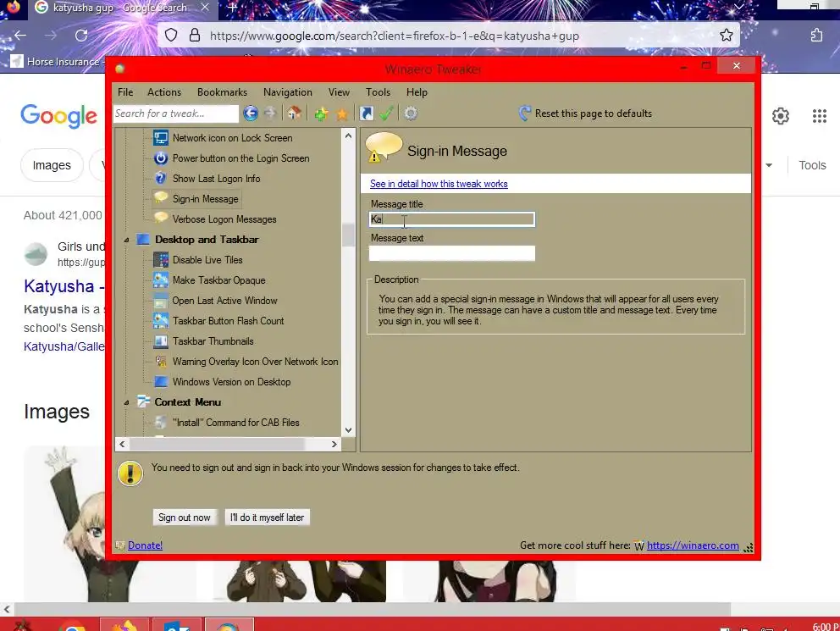Click Firefox back navigation arrow
This screenshot has width=840, height=631.
tap(20, 36)
